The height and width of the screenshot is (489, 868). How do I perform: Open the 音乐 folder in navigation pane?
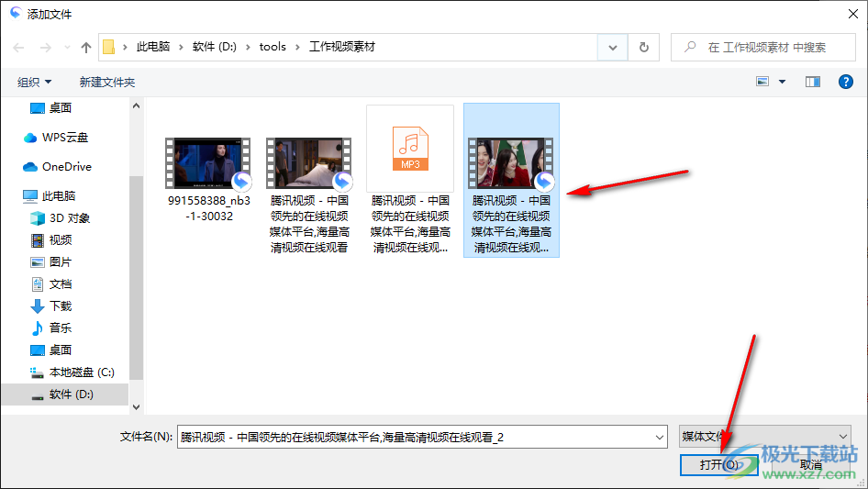[51, 328]
